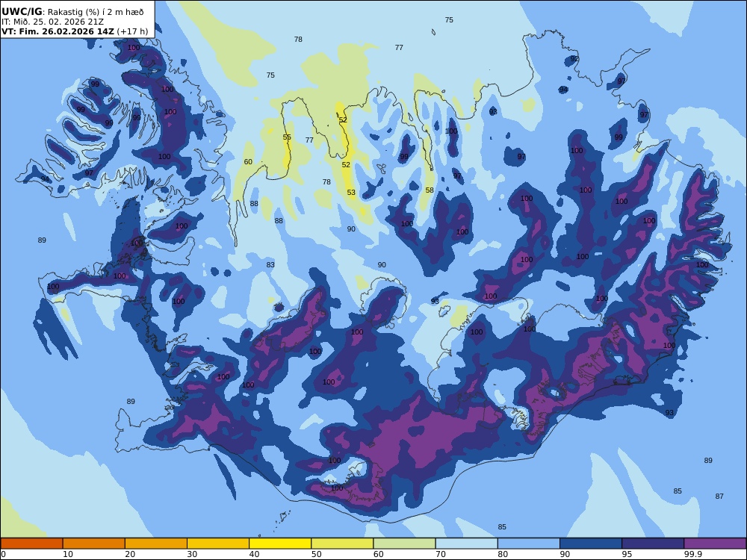Click the '58' humidity value on the map

click(430, 190)
